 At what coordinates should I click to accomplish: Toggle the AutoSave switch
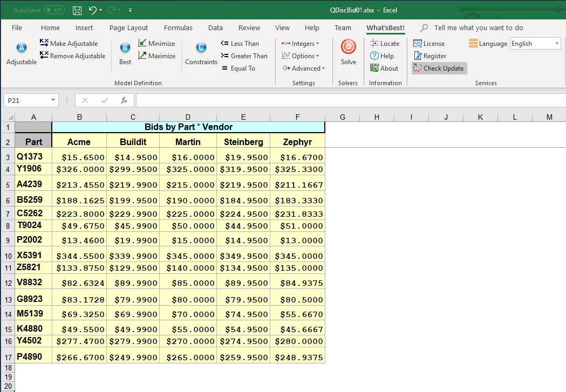coord(54,10)
